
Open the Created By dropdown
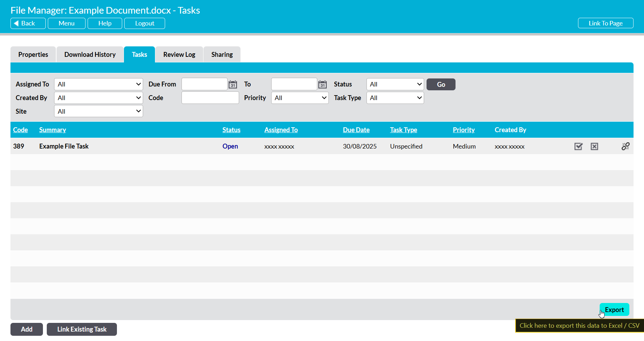(98, 98)
